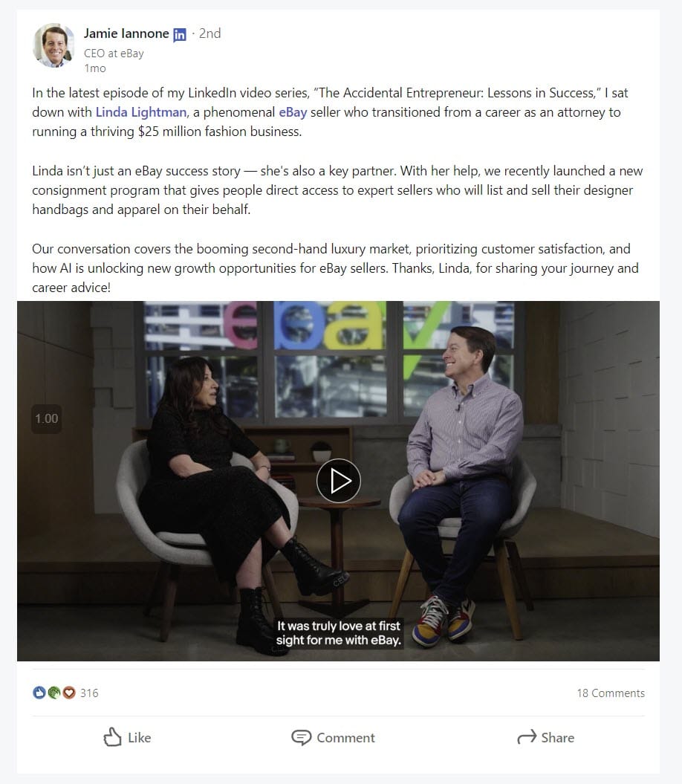Click the thumbs-up Like icon

112,737
